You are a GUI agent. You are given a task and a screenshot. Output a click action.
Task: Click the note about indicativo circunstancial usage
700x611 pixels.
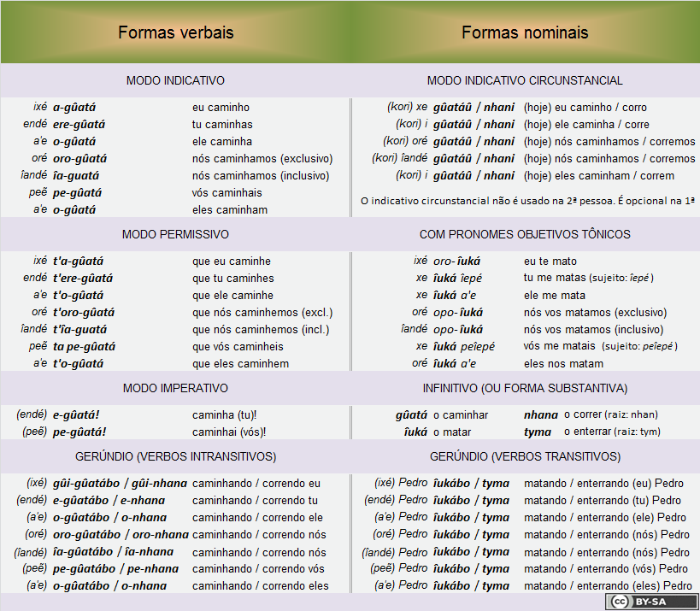point(526,201)
